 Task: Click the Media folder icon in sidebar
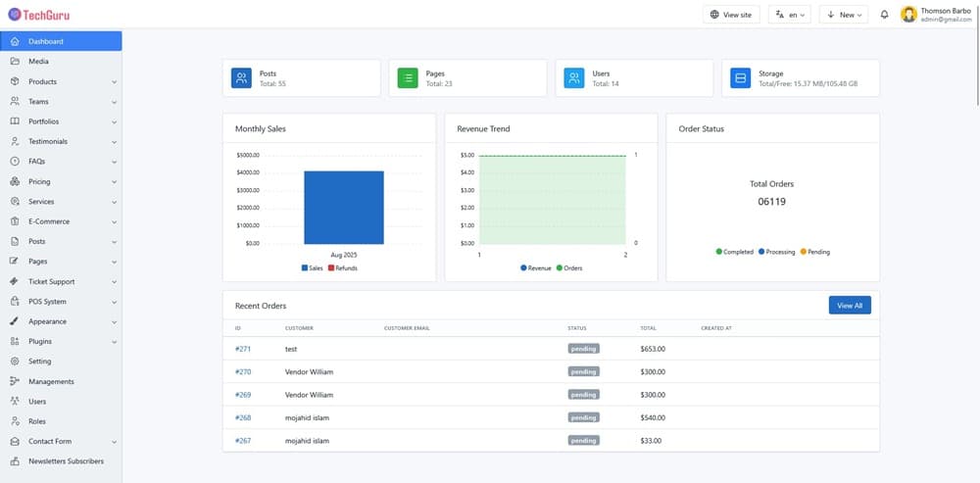pos(15,62)
